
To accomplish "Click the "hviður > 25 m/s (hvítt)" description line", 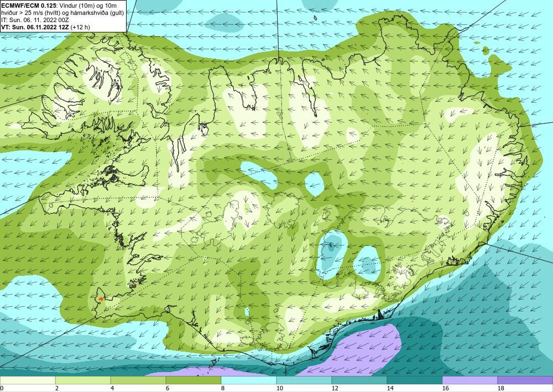I will coord(32,13).
